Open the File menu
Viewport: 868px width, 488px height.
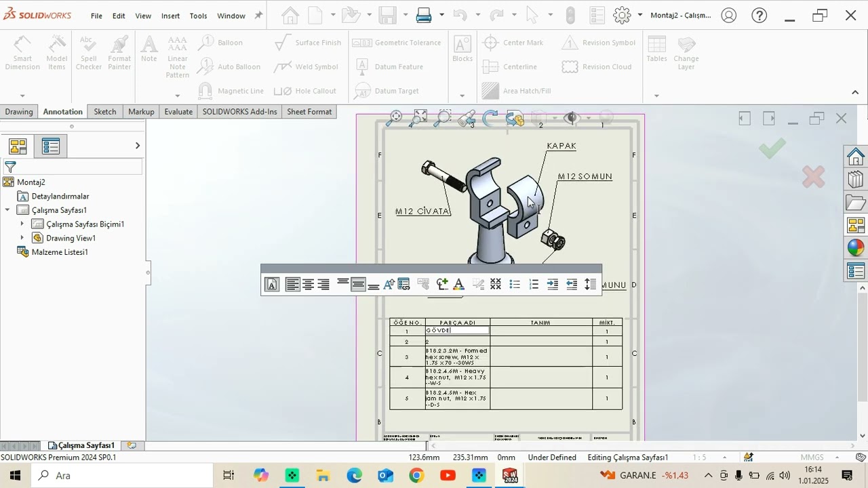[x=96, y=16]
